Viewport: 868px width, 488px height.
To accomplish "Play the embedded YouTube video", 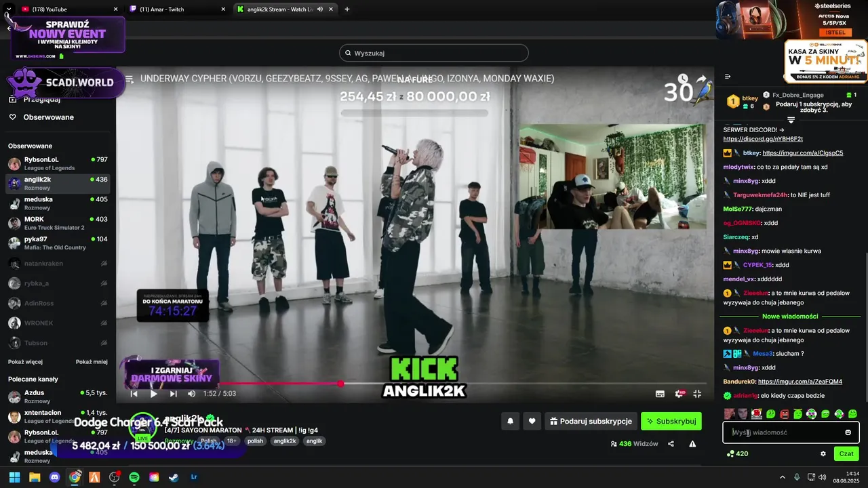I will point(153,394).
